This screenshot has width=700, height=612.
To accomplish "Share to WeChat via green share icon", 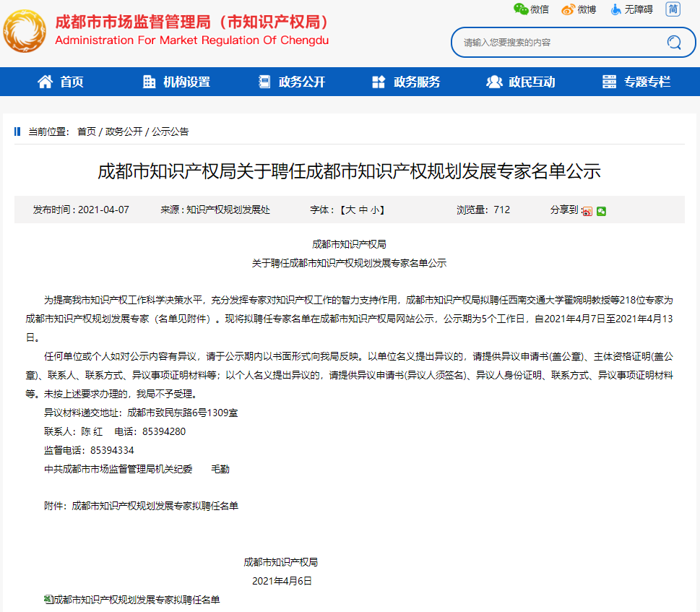I will [x=601, y=211].
